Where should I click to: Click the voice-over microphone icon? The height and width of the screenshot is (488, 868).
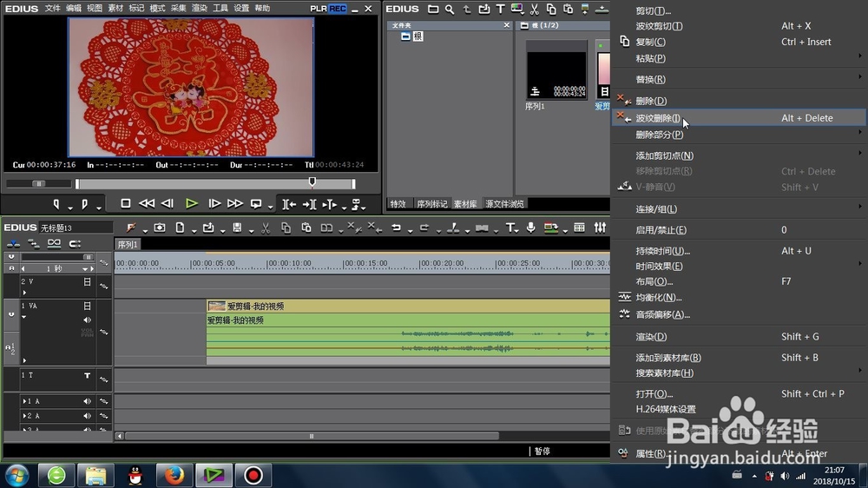(531, 228)
